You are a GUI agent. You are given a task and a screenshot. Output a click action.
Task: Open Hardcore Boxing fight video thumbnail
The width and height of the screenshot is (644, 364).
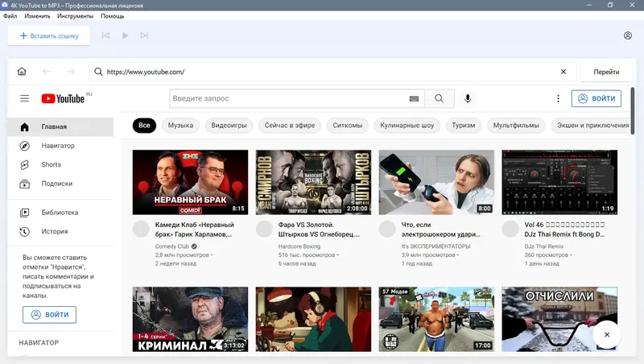(313, 182)
